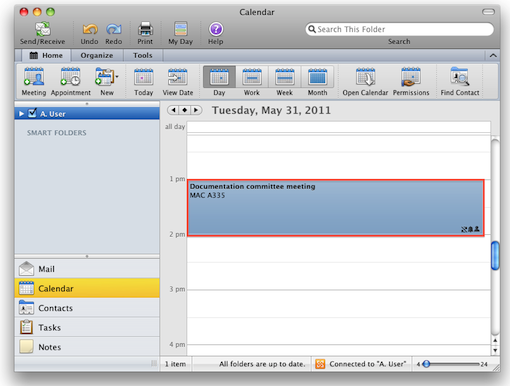Select the Home ribbon tab
Viewport: 510px width, 386px height.
click(x=46, y=55)
